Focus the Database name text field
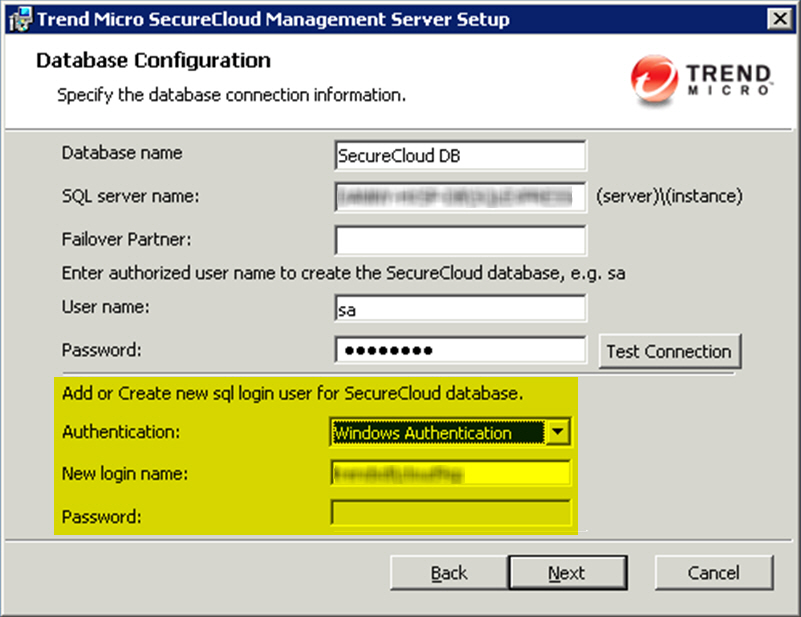The image size is (801, 617). 460,156
